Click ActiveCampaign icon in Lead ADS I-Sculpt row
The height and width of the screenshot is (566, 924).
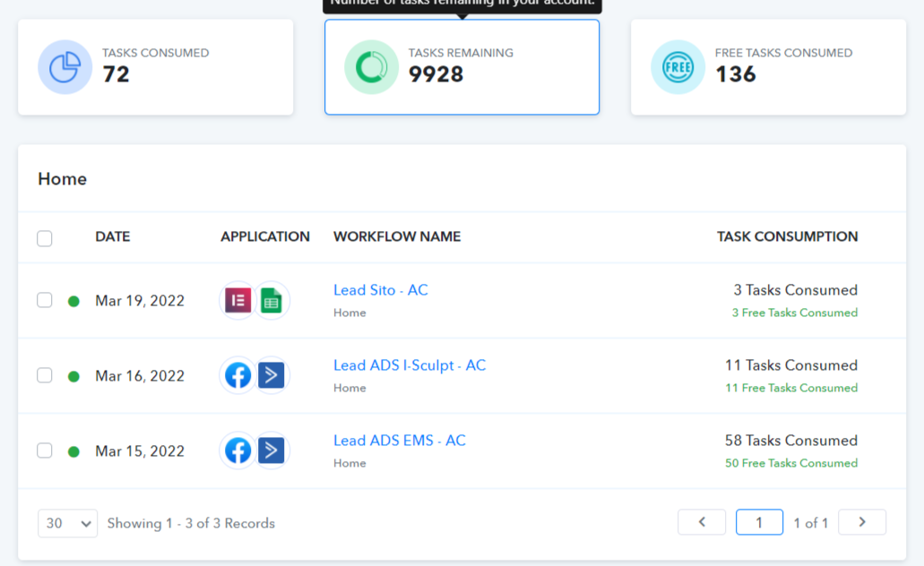point(271,376)
